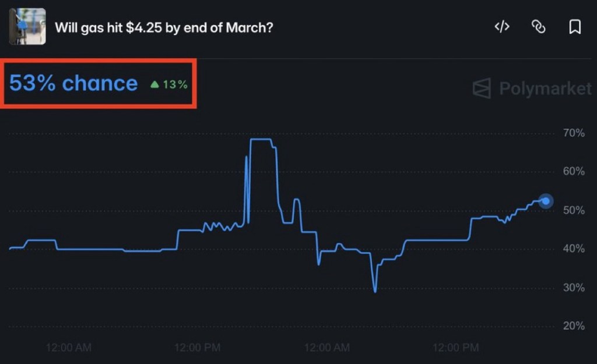Click the flat peak of the chart line

tap(261, 139)
